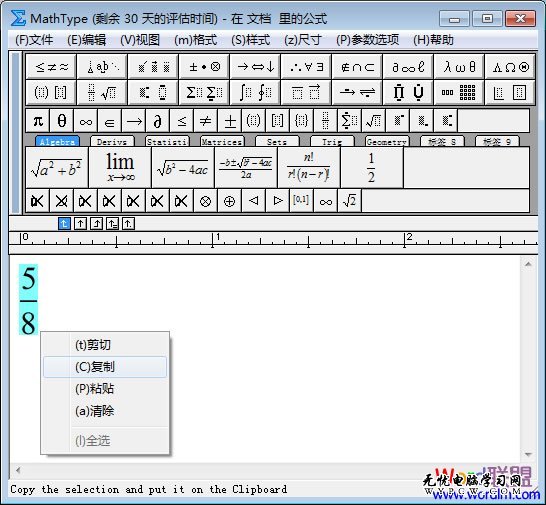Choose (a)清除 from the context menu

click(105, 411)
